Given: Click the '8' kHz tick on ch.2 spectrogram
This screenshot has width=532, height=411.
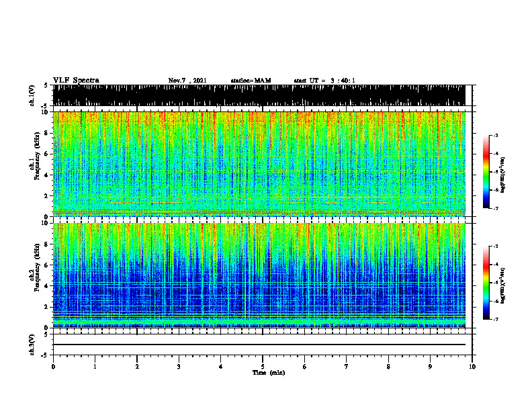Looking at the screenshot, I should pos(47,244).
